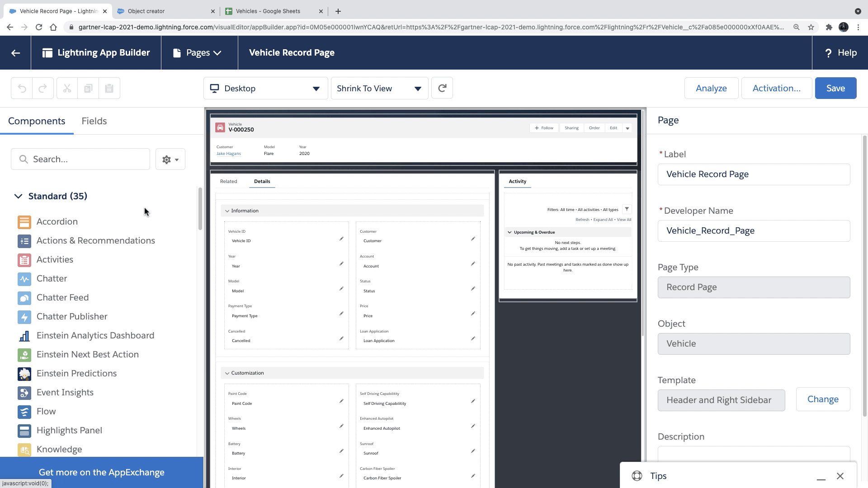Click the paste clipboard icon

(109, 89)
